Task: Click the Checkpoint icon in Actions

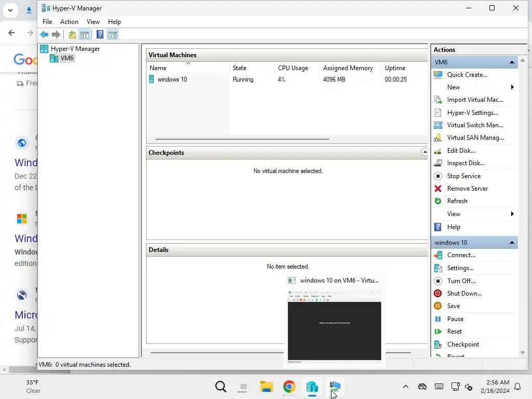Action: pyautogui.click(x=438, y=344)
